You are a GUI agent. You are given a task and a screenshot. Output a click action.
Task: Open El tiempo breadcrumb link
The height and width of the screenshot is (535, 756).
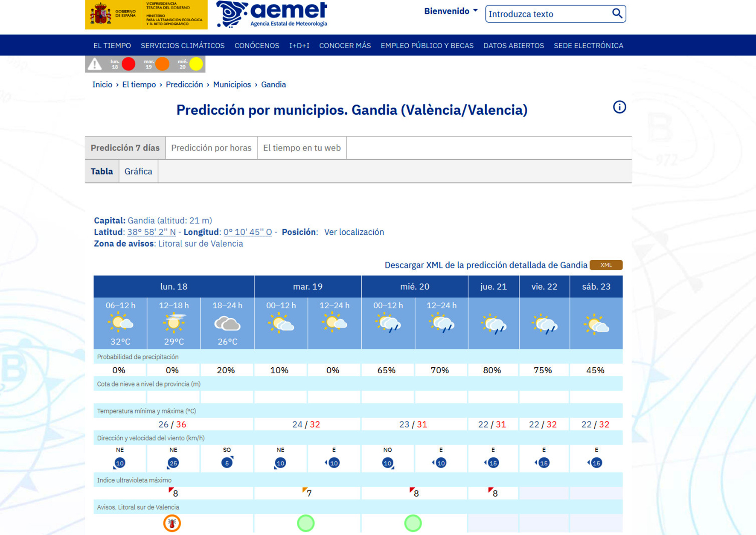(x=139, y=84)
